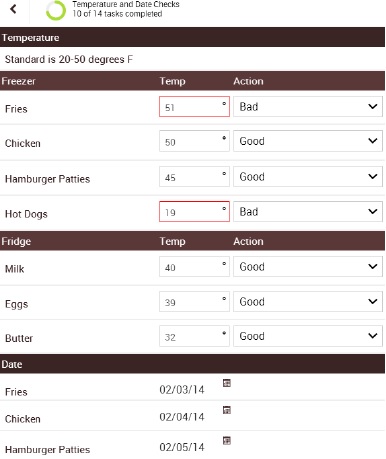Viewport: 386px width, 459px height.
Task: Open calendar icon for Fries date
Action: (227, 383)
